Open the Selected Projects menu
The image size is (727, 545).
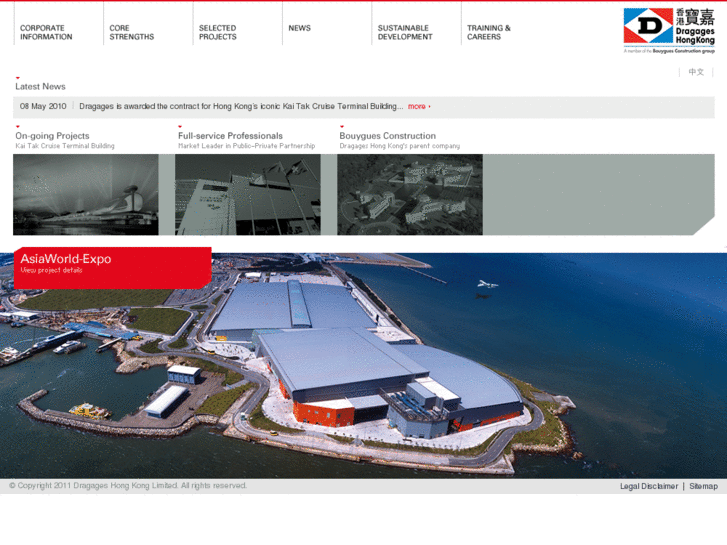217,32
